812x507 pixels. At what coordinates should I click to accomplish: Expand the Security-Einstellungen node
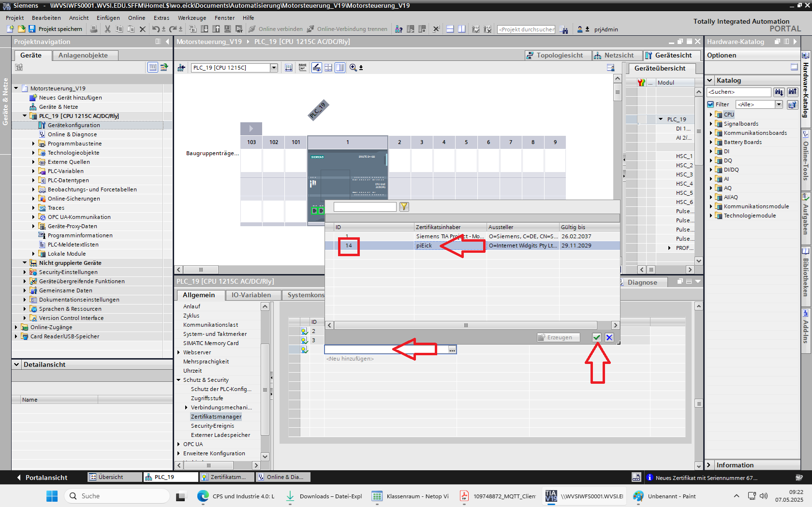pos(25,272)
